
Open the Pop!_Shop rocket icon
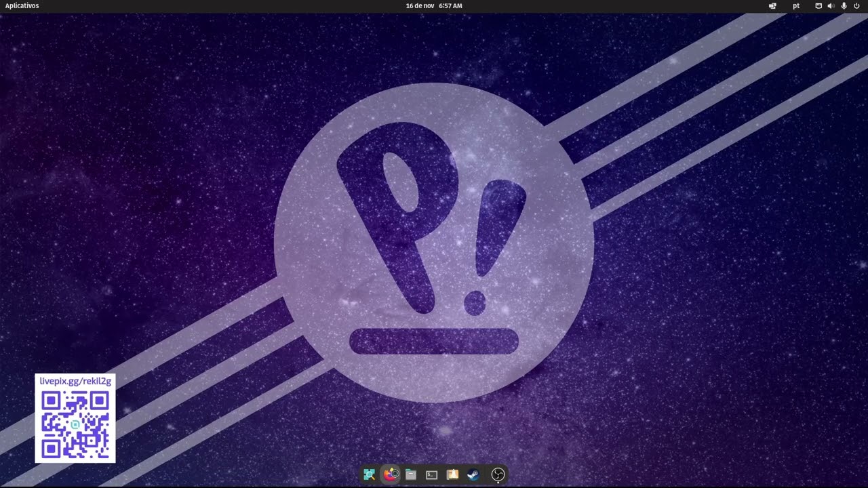[x=452, y=474]
